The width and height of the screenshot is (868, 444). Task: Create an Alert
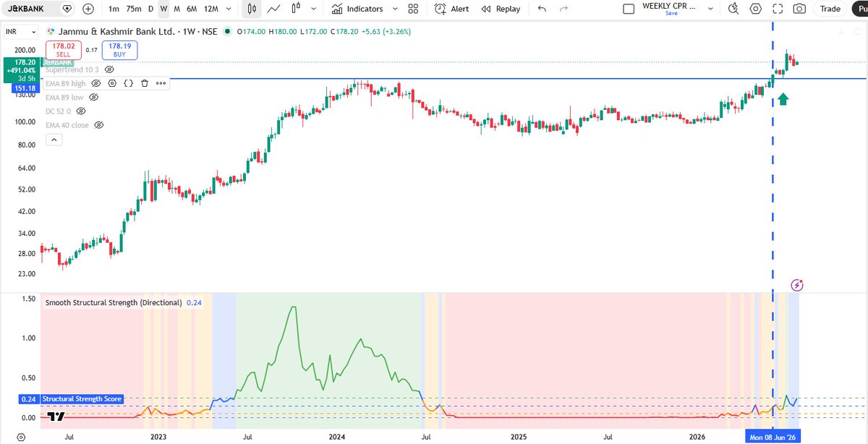click(x=452, y=9)
